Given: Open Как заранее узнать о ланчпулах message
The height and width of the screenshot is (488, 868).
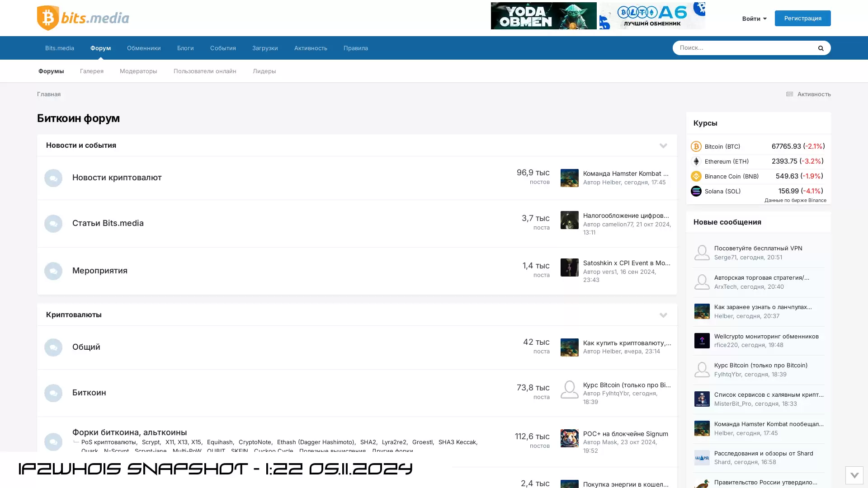Looking at the screenshot, I should [763, 307].
